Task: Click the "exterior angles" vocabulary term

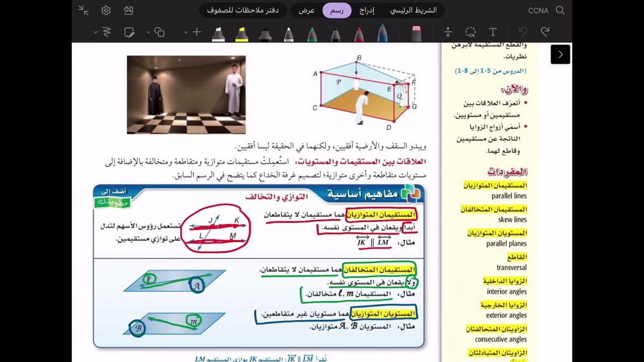Action: pyautogui.click(x=507, y=316)
